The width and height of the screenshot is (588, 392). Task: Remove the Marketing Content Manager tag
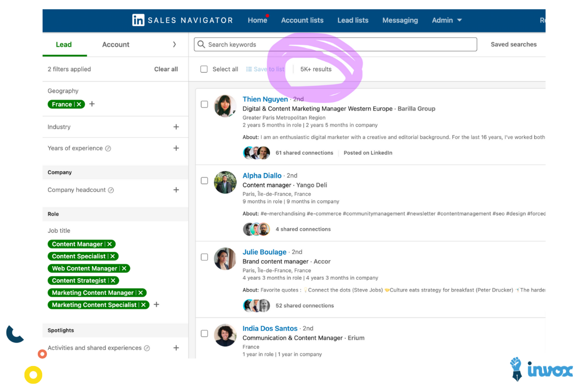(141, 293)
